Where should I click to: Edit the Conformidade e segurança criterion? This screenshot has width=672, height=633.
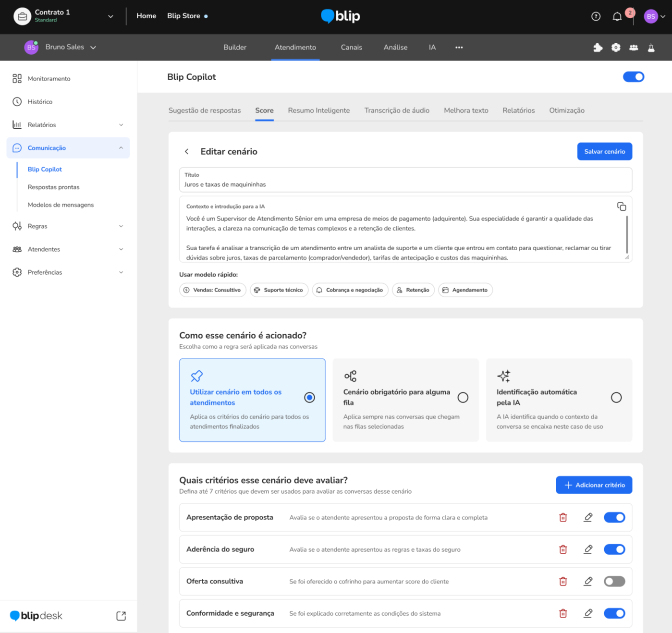coord(588,613)
